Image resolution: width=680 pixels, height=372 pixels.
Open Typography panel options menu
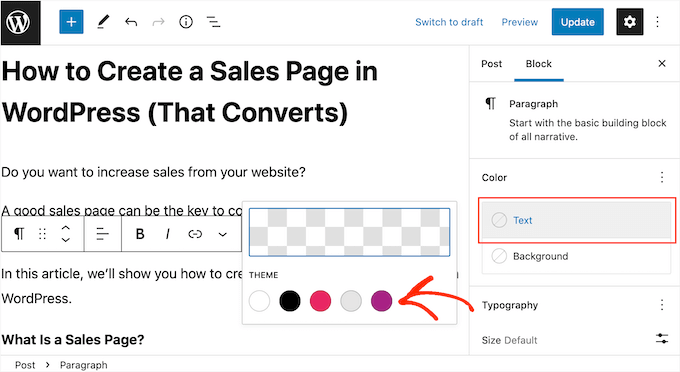coord(662,305)
